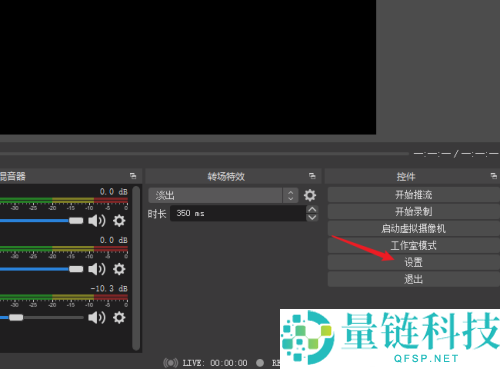Open 设置 settings
500x369 pixels.
pyautogui.click(x=413, y=262)
